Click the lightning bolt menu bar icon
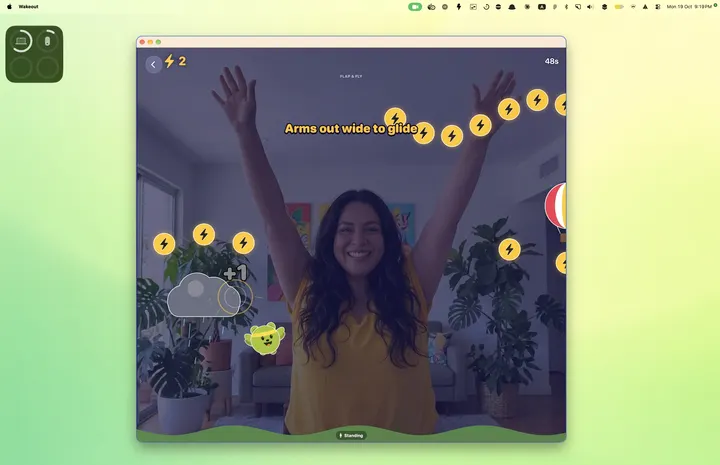This screenshot has width=720, height=465. pyautogui.click(x=458, y=7)
